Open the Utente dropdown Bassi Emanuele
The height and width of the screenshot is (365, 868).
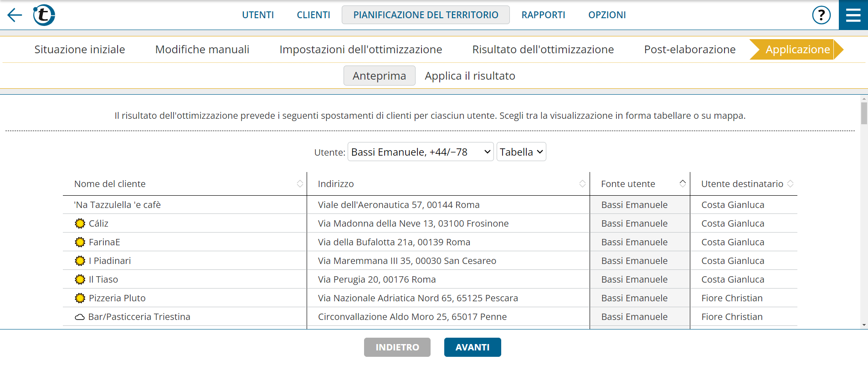[x=420, y=152]
